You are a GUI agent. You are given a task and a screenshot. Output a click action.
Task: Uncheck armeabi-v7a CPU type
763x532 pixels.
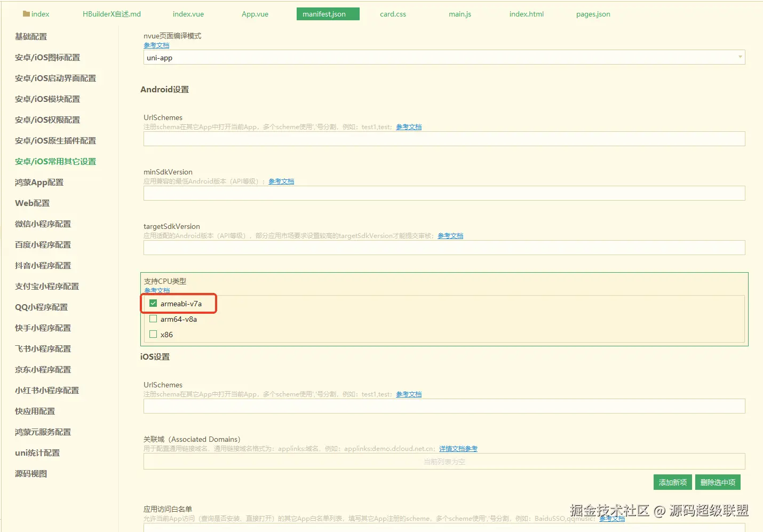153,303
